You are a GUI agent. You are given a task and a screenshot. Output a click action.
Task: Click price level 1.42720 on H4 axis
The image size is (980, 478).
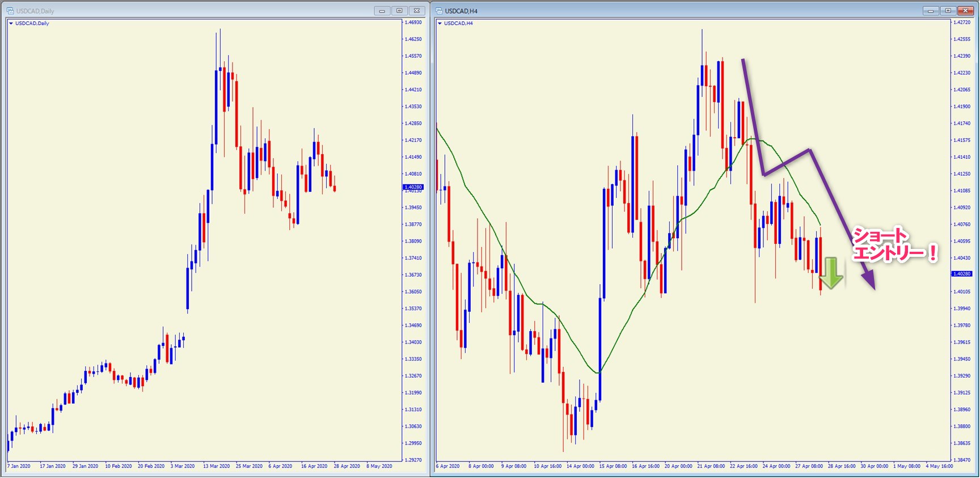pyautogui.click(x=962, y=22)
